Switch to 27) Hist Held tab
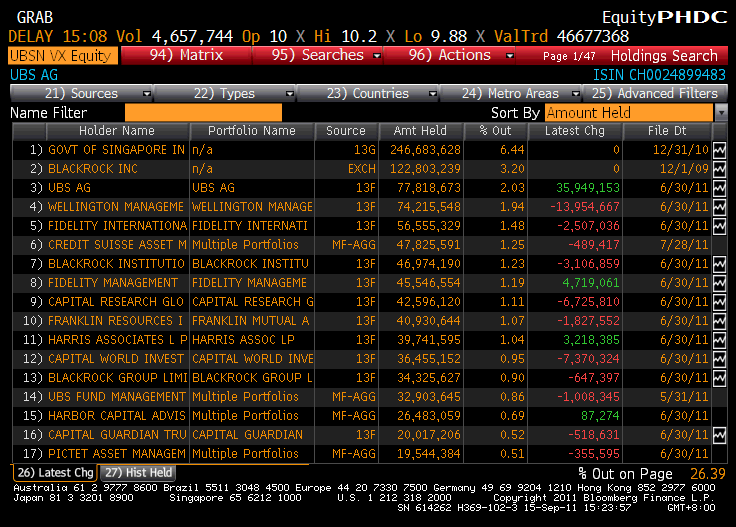 [x=138, y=473]
